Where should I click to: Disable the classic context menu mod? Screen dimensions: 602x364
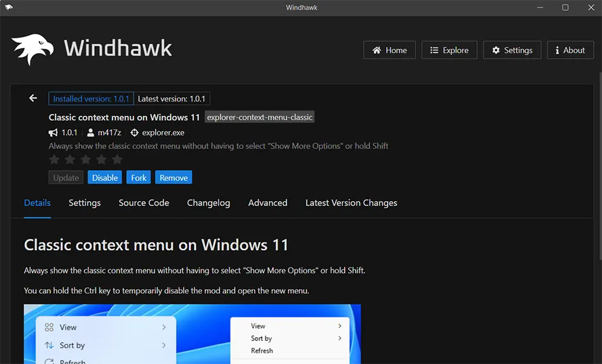pos(105,177)
